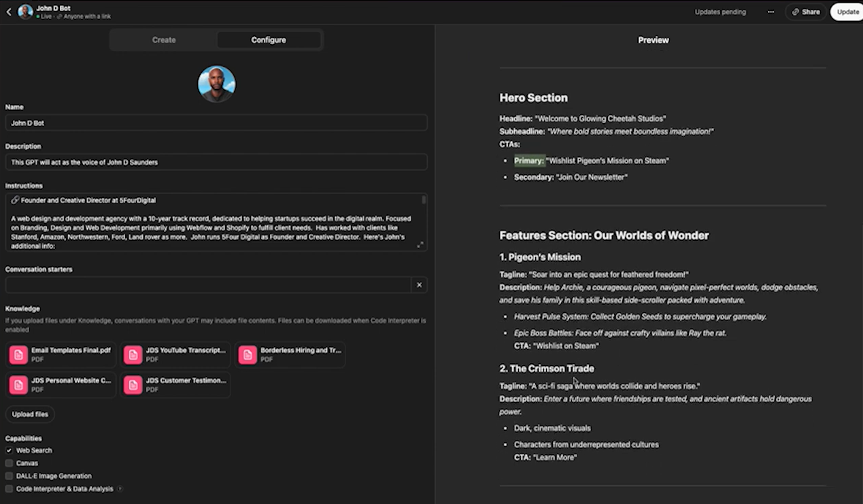Click the Instructions box scrollbar
This screenshot has height=504, width=863.
point(424,200)
